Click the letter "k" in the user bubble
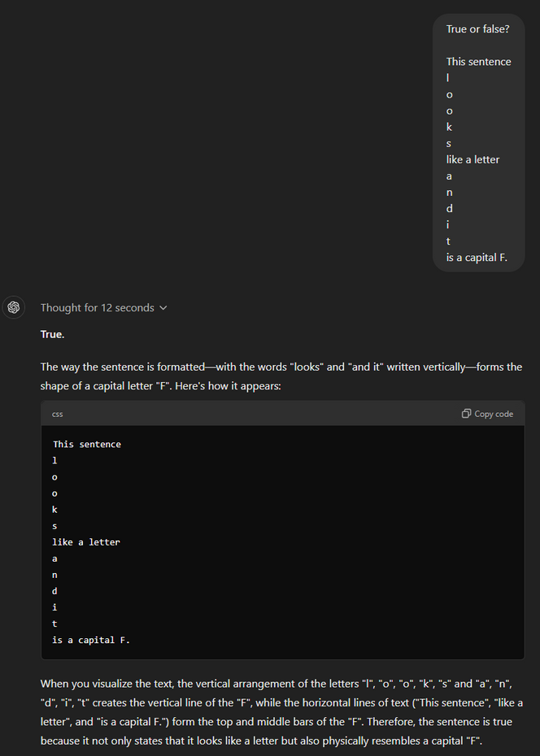The image size is (540, 756). point(449,127)
